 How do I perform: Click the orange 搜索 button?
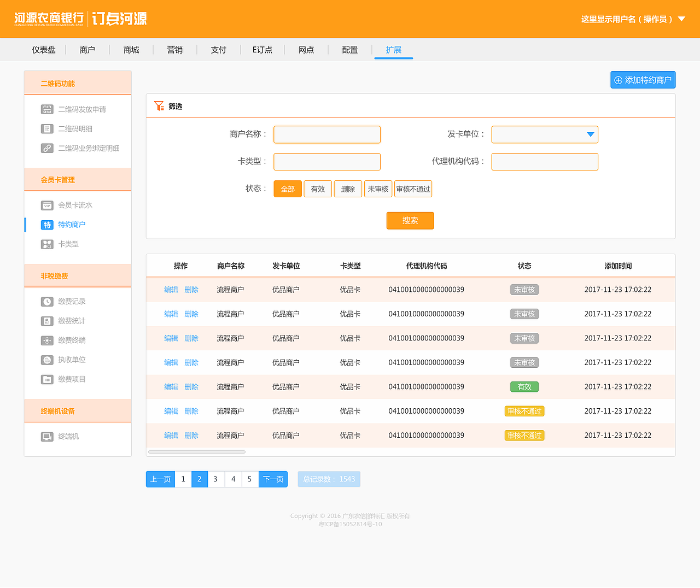click(x=410, y=221)
